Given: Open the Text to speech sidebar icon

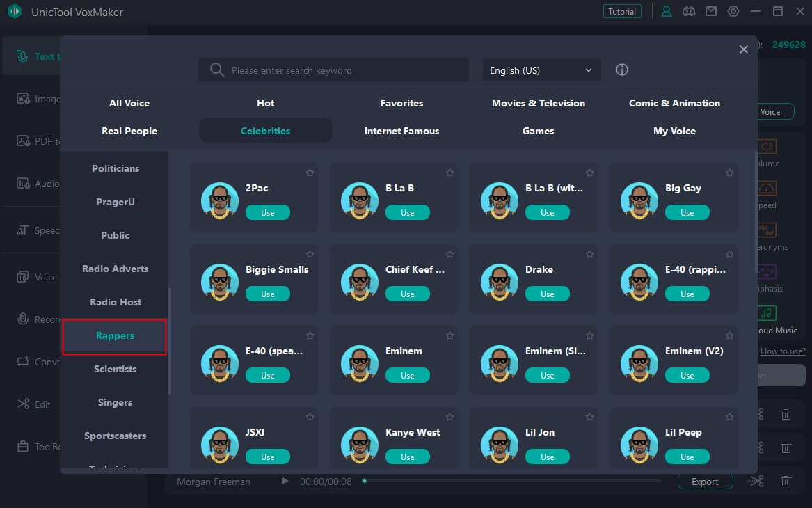Looking at the screenshot, I should pos(22,56).
